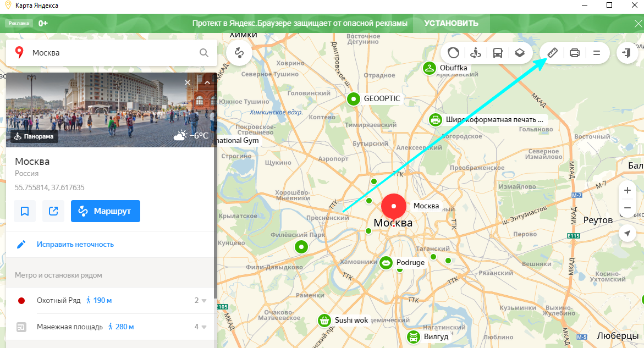Open the round route builder button
The image size is (644, 348).
coord(239,53)
